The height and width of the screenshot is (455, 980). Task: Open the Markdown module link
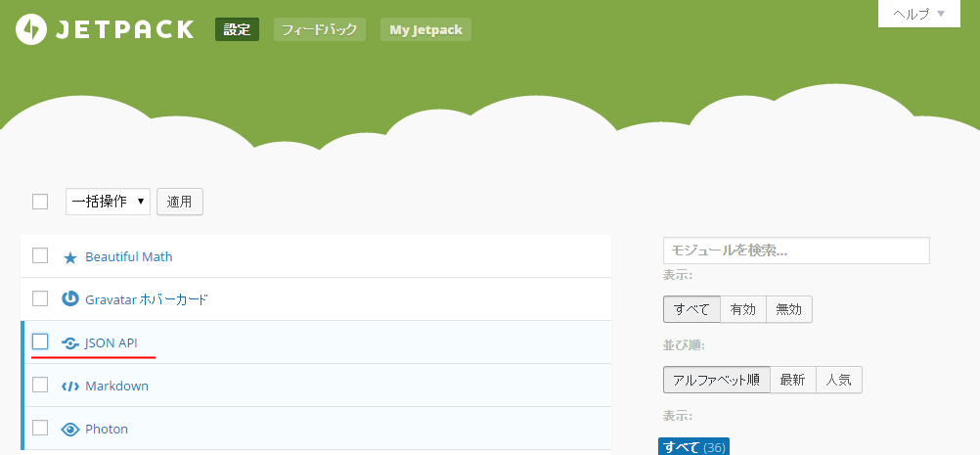click(x=116, y=387)
